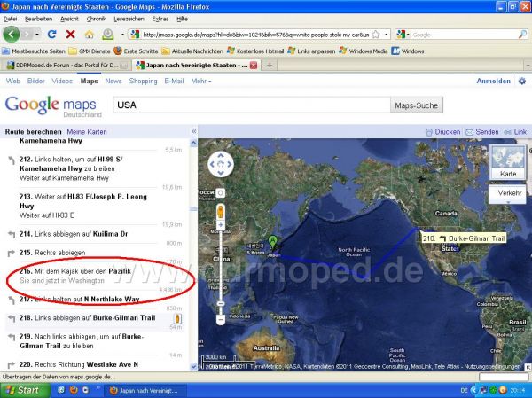Image resolution: width=532 pixels, height=398 pixels.
Task: Click the printer icon next to Drucken
Action: [x=429, y=132]
